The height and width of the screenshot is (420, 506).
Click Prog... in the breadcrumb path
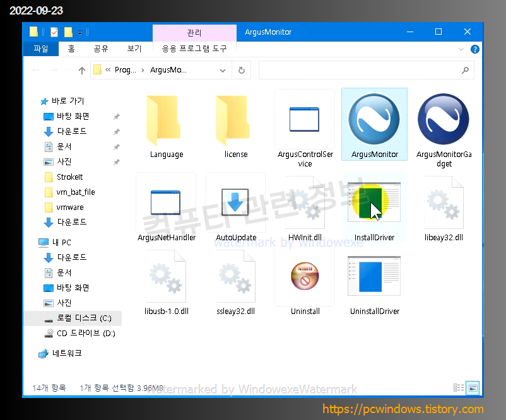coord(125,70)
